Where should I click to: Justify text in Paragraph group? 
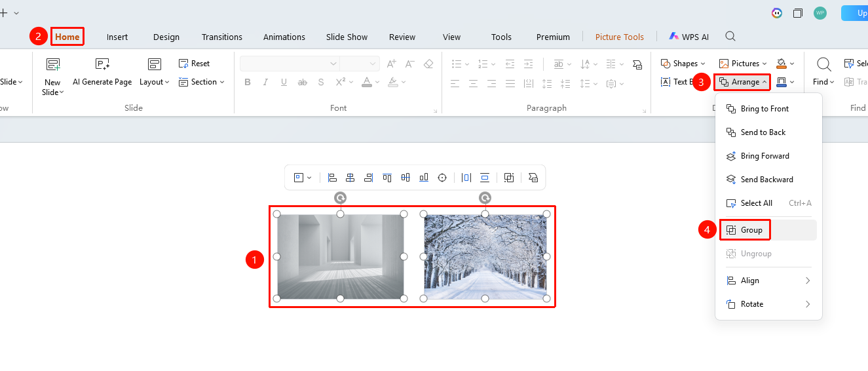coord(509,83)
